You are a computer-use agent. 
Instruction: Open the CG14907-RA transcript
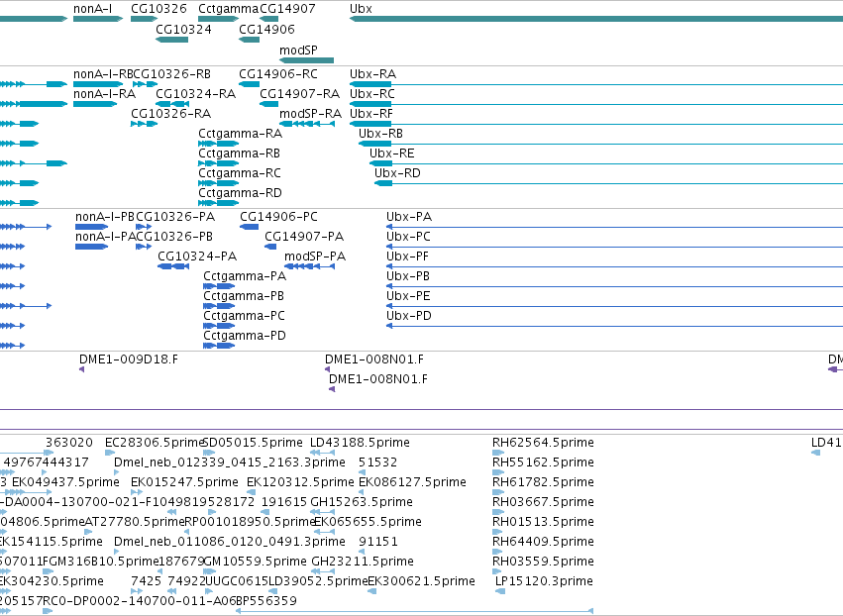pos(268,104)
